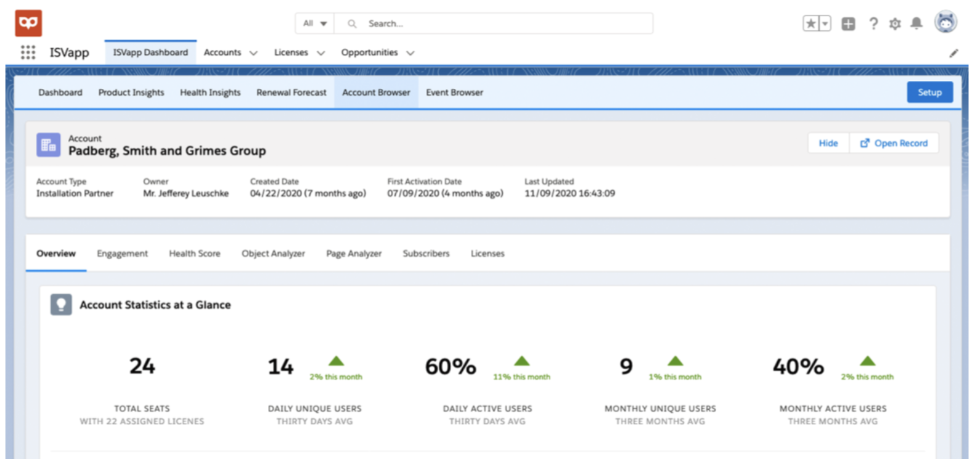Expand the Licenses navigation chevron
This screenshot has height=459, width=980.
coord(321,53)
